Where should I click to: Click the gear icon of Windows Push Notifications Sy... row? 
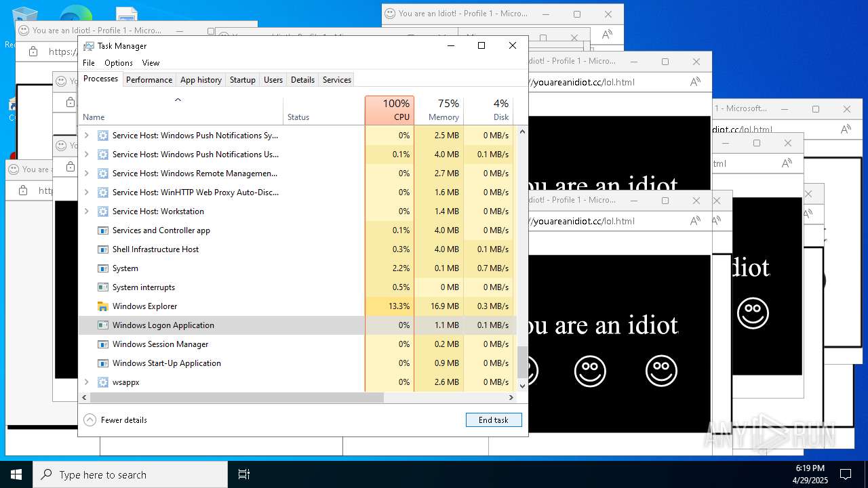pos(103,136)
